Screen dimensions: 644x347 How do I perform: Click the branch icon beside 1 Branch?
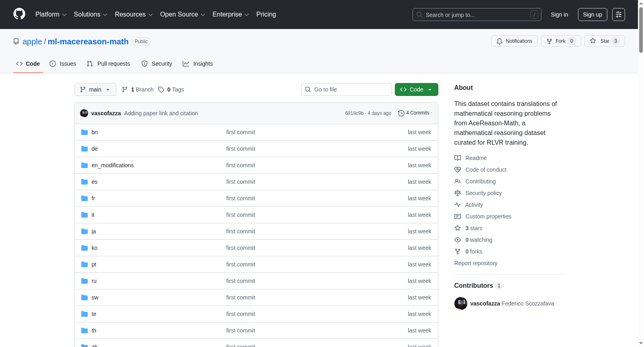pos(125,89)
